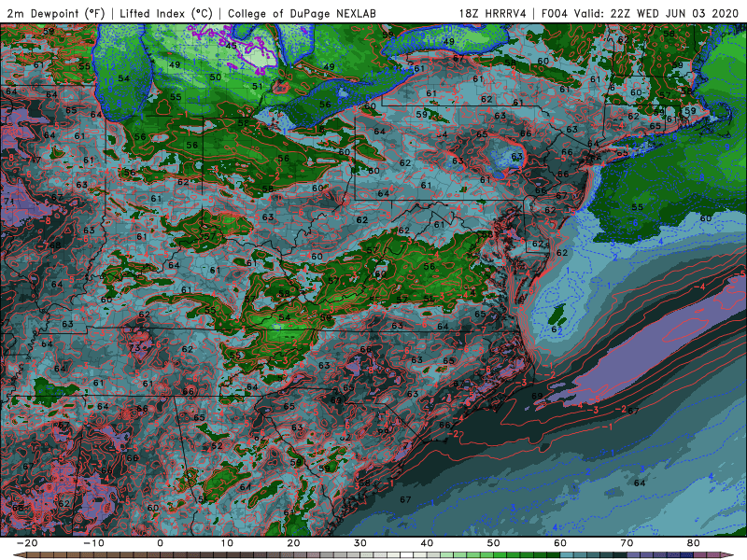Click the '-20' color scale label
This screenshot has width=747, height=560.
tap(27, 543)
